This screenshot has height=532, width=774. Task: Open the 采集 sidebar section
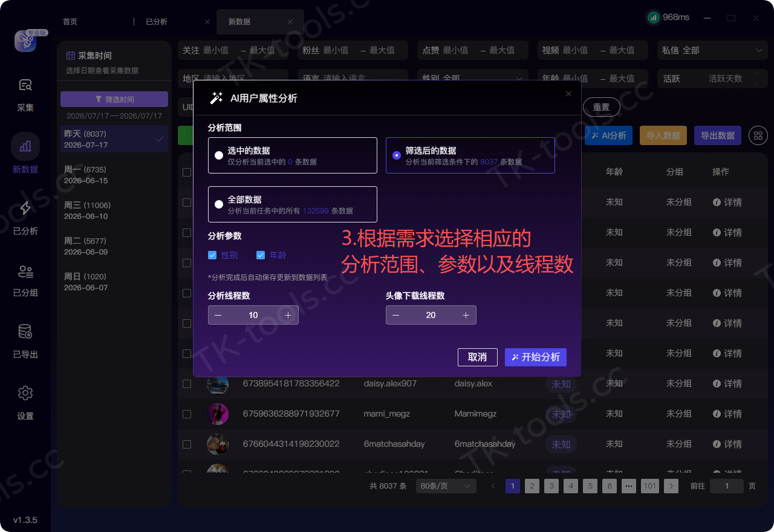tap(25, 95)
